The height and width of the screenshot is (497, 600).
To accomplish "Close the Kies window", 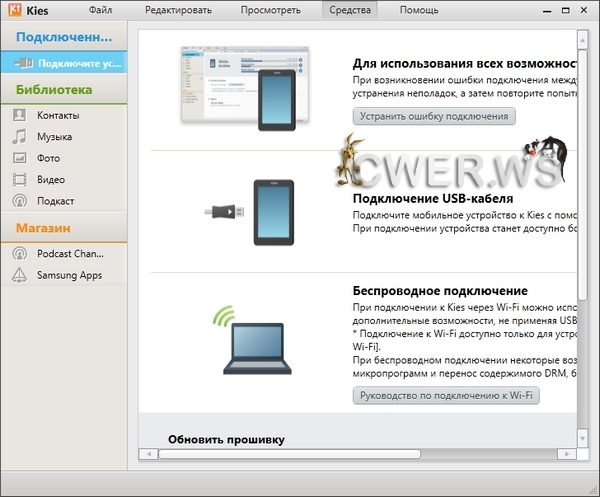I will click(x=584, y=10).
